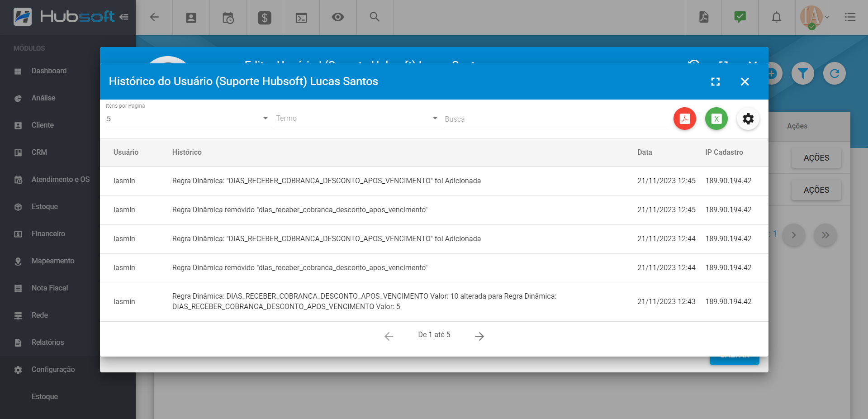This screenshot has height=419, width=868.
Task: Sort by the Usuário column header
Action: (x=126, y=152)
